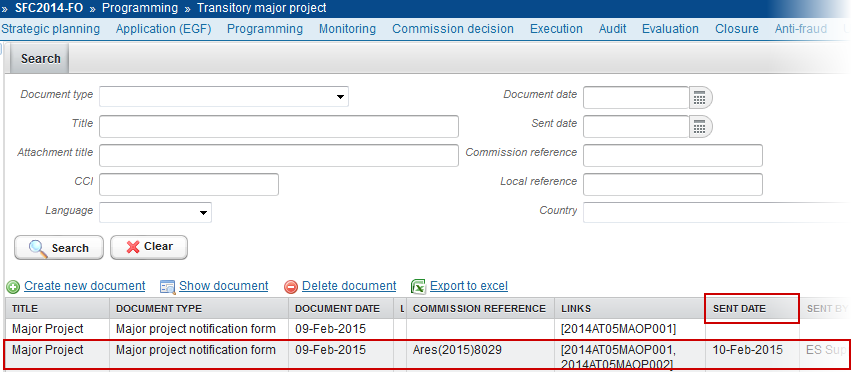Open the Monitoring menu
Screen dimensions: 852x372
347,29
